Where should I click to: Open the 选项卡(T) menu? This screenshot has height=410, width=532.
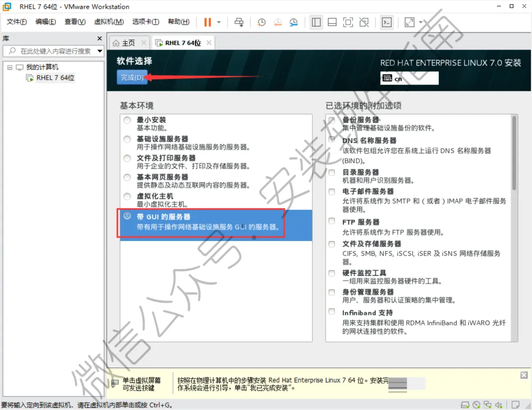tap(145, 22)
